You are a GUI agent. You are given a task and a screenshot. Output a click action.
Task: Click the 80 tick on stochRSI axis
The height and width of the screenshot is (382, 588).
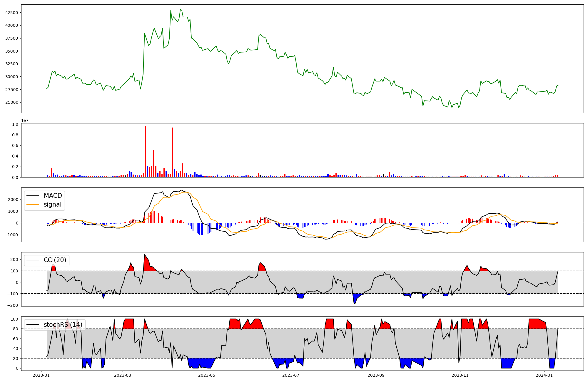coord(16,329)
